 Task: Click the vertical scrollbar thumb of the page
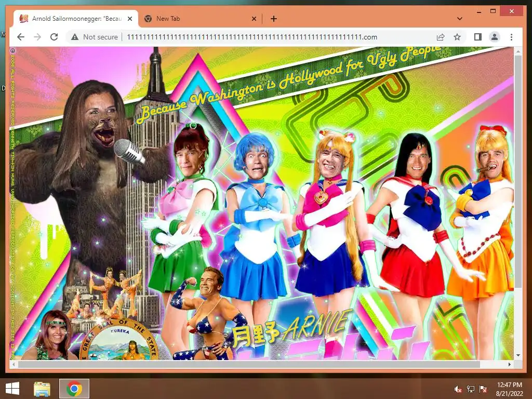click(x=518, y=171)
